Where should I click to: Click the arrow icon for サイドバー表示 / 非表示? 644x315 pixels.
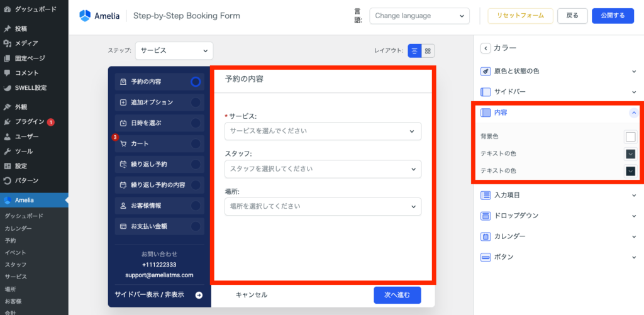(199, 294)
